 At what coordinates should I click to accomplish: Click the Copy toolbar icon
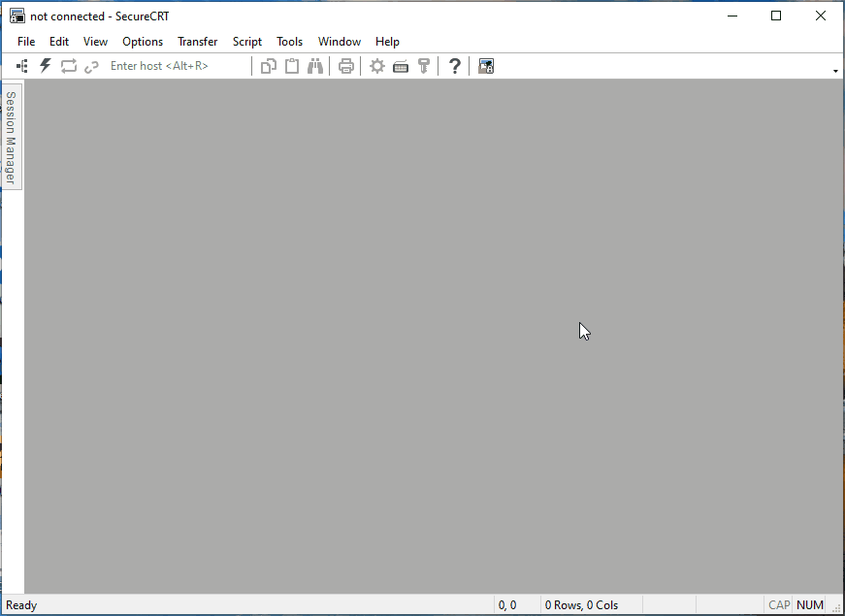click(269, 66)
